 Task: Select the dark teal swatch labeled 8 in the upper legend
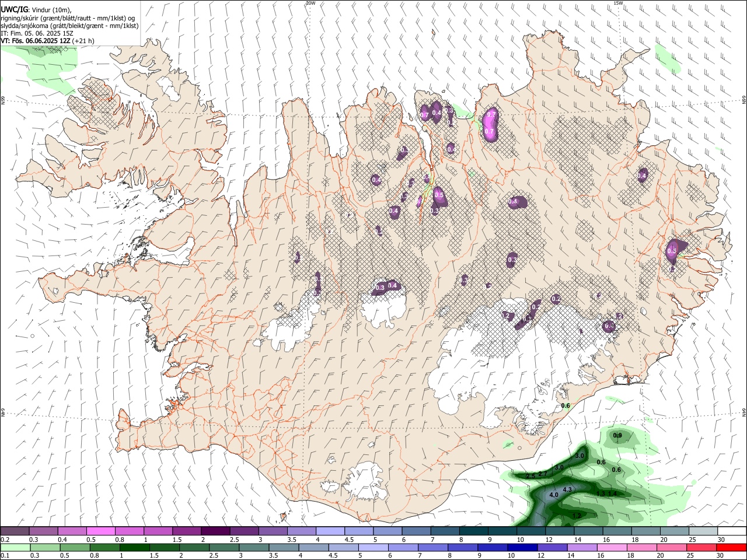(x=473, y=531)
